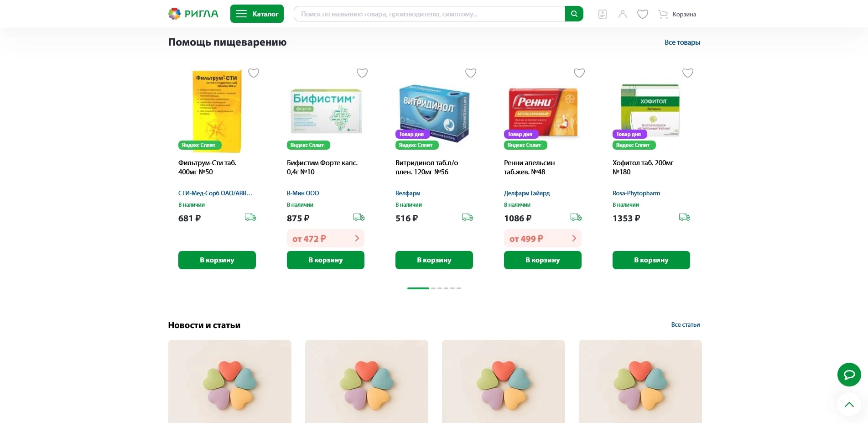The height and width of the screenshot is (423, 868).
Task: Go to second carousel slide dot
Action: 433,288
